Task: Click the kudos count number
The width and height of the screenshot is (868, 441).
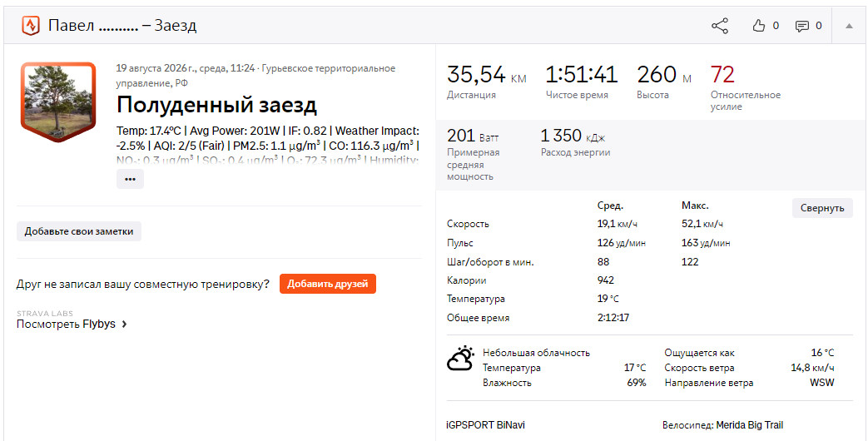Action: pyautogui.click(x=776, y=26)
